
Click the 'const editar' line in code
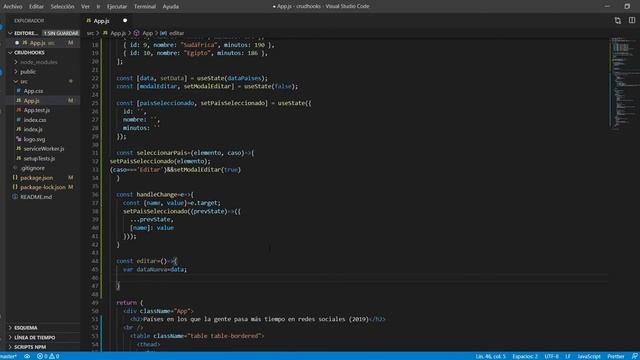tap(147, 261)
